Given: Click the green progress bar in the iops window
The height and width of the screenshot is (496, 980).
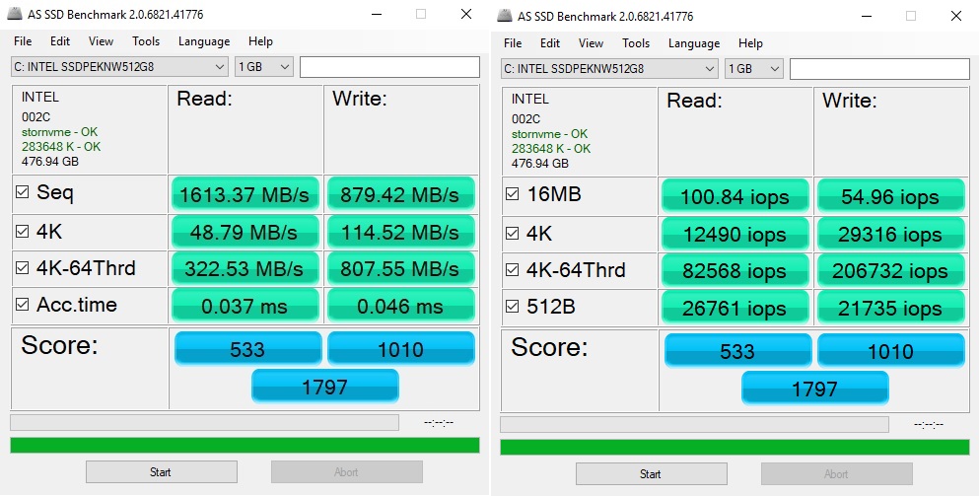Looking at the screenshot, I should [735, 447].
